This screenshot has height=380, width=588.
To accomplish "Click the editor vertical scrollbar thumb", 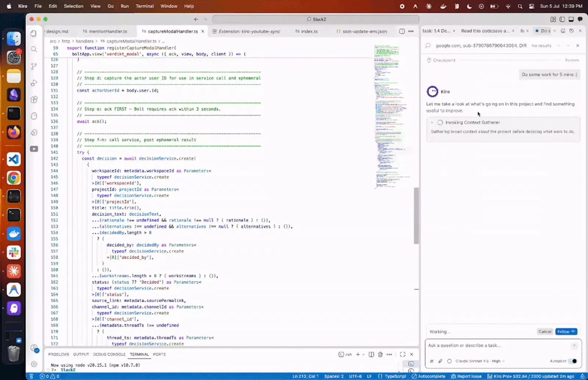I will 416,216.
